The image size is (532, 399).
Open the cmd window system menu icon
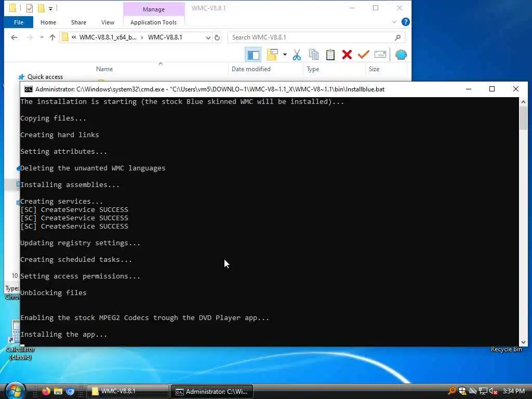[x=29, y=89]
